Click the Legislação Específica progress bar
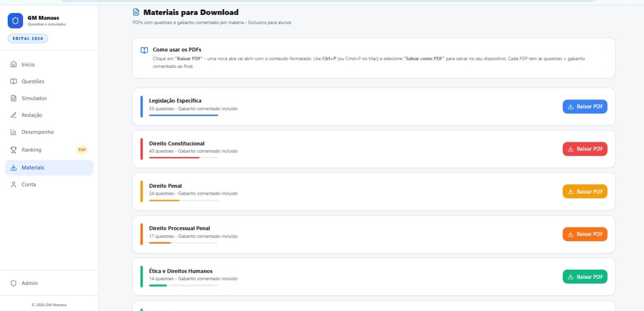 pos(184,115)
